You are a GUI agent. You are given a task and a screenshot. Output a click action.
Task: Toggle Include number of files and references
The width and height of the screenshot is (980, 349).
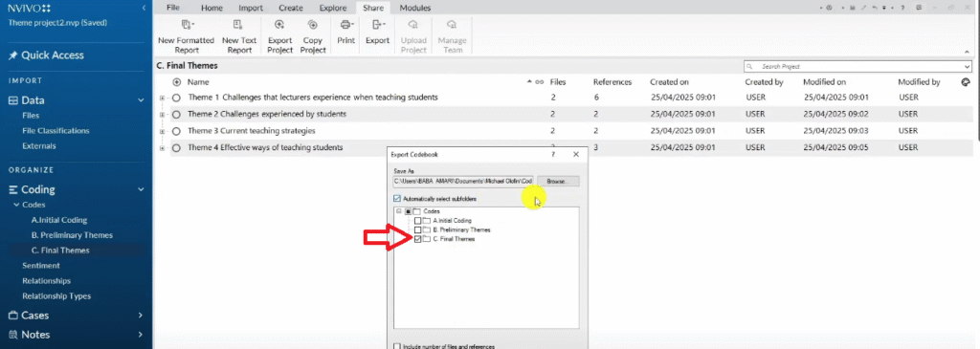pyautogui.click(x=397, y=346)
